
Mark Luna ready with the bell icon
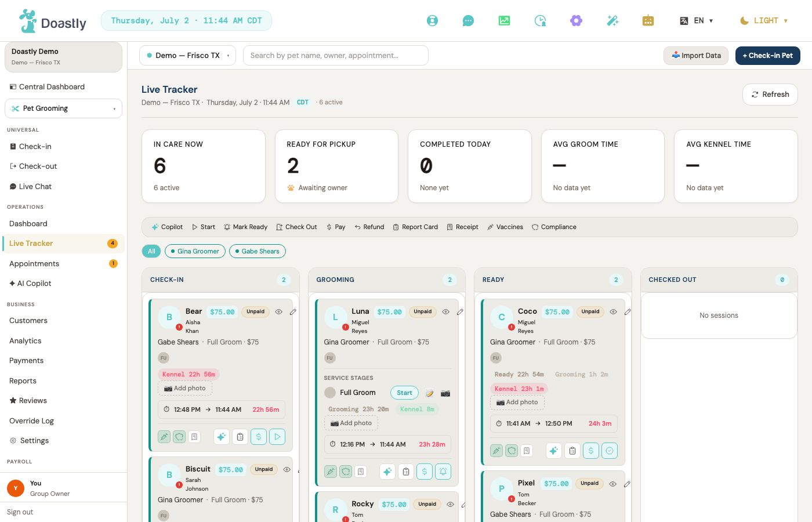(x=443, y=472)
